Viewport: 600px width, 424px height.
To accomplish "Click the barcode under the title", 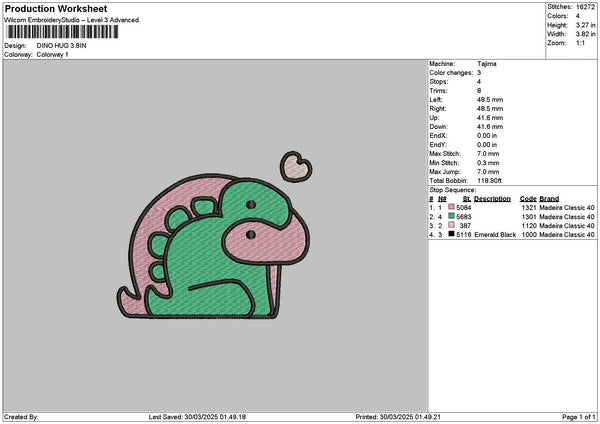I will coord(59,33).
